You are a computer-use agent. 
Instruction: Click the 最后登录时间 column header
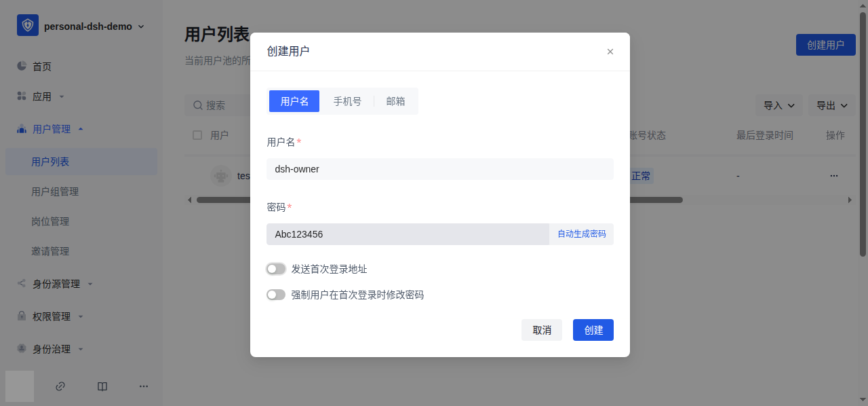point(765,135)
